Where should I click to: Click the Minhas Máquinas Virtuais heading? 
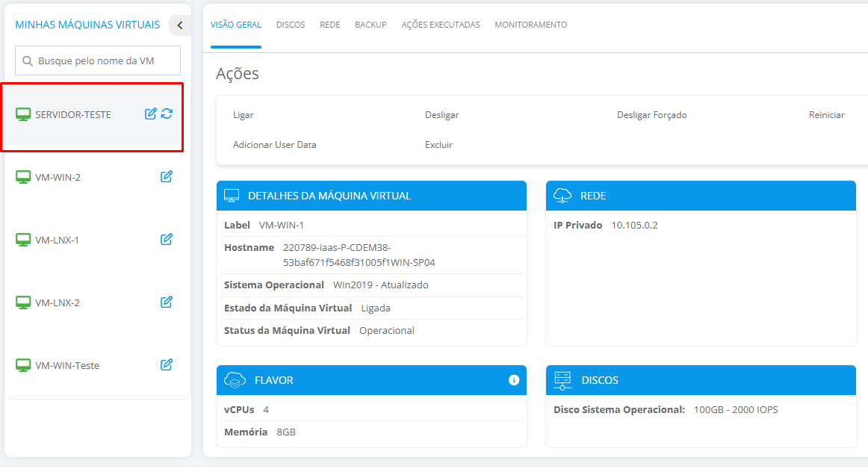pos(87,25)
